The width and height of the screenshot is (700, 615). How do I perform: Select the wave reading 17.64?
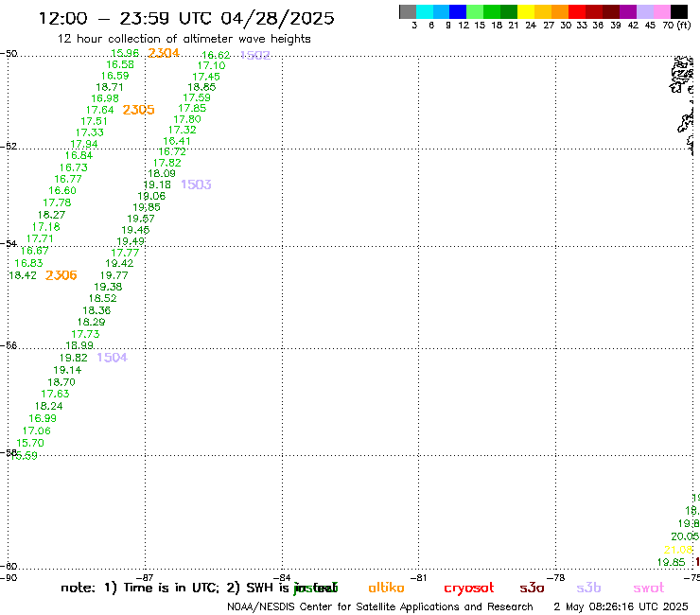coord(100,110)
